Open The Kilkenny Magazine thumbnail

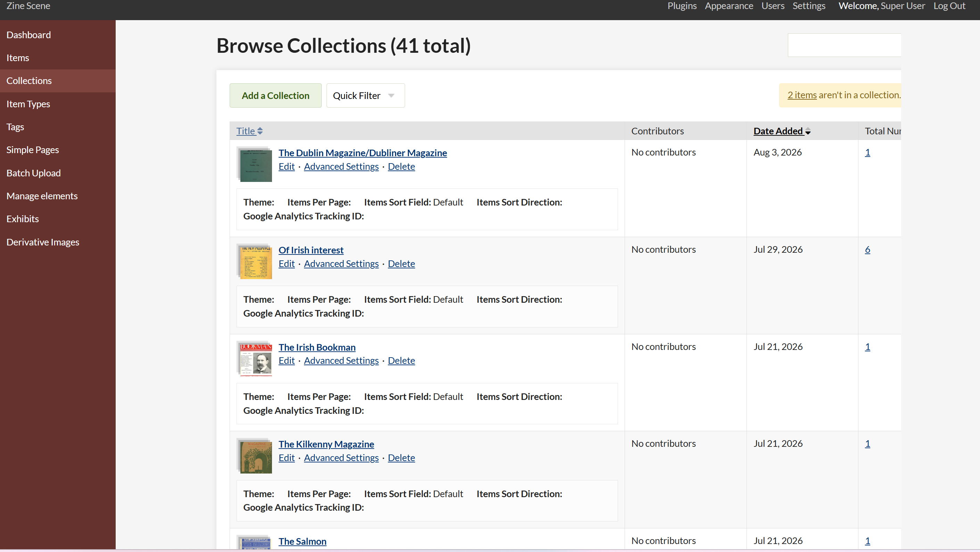coord(254,456)
